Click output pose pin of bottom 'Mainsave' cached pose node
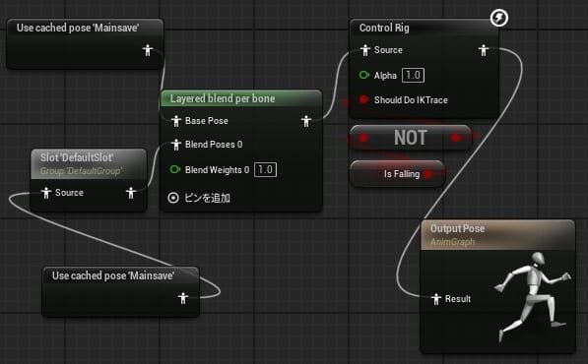The height and width of the screenshot is (364, 588). pyautogui.click(x=183, y=298)
